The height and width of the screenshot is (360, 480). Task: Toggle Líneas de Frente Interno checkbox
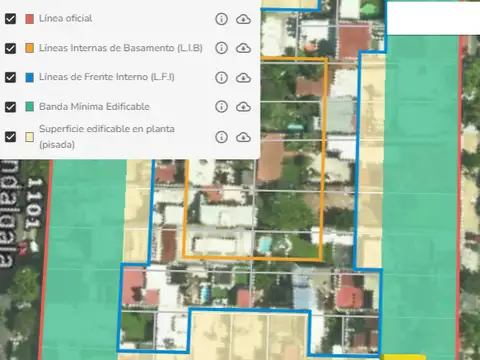(10, 77)
